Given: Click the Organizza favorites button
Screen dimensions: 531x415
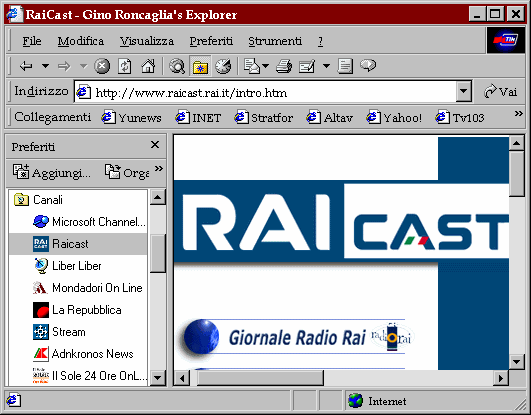Looking at the screenshot, I should [127, 172].
